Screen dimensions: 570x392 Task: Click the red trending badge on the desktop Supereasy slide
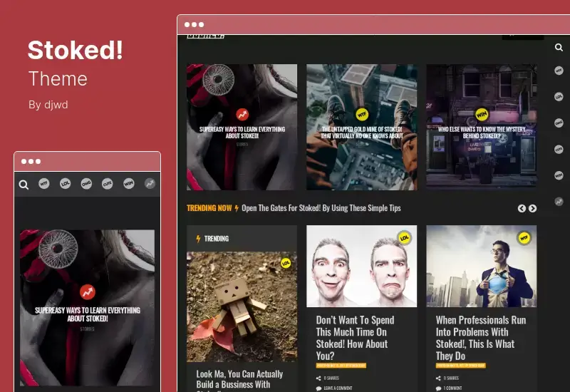[x=242, y=115]
